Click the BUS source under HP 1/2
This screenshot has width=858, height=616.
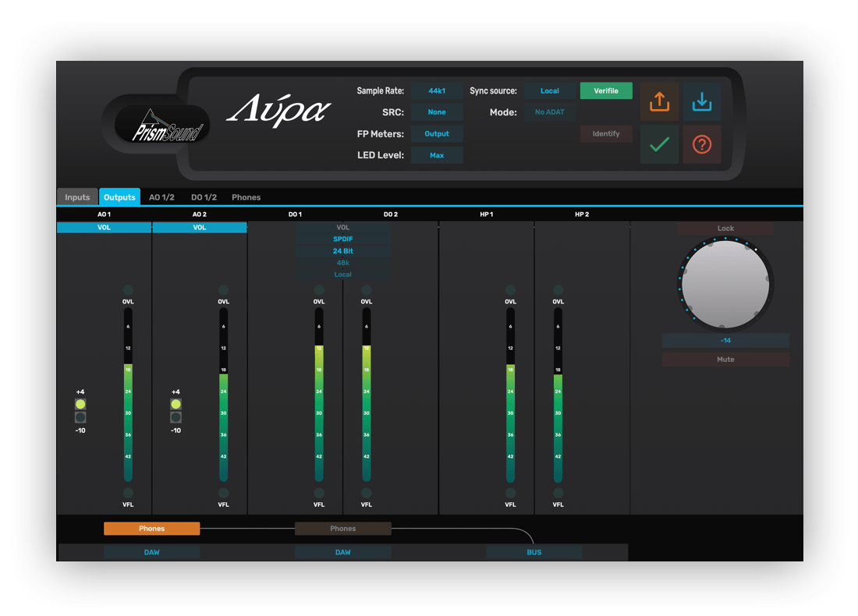(534, 553)
